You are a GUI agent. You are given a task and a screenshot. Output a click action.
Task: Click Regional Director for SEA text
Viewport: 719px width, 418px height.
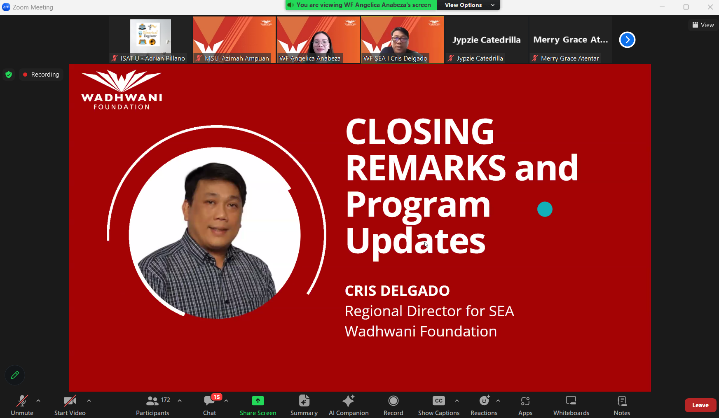(x=429, y=311)
